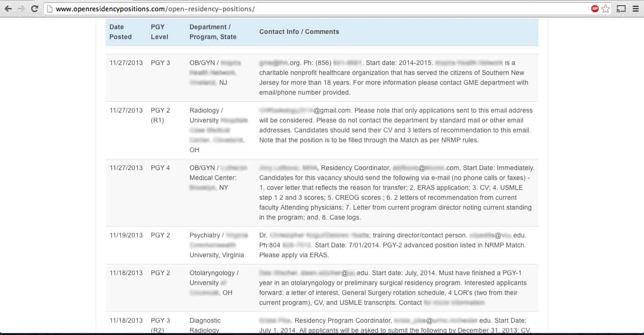Select the 11/18/2013 date in the Diagnostic Radiology row
The width and height of the screenshot is (644, 335).
tap(126, 320)
